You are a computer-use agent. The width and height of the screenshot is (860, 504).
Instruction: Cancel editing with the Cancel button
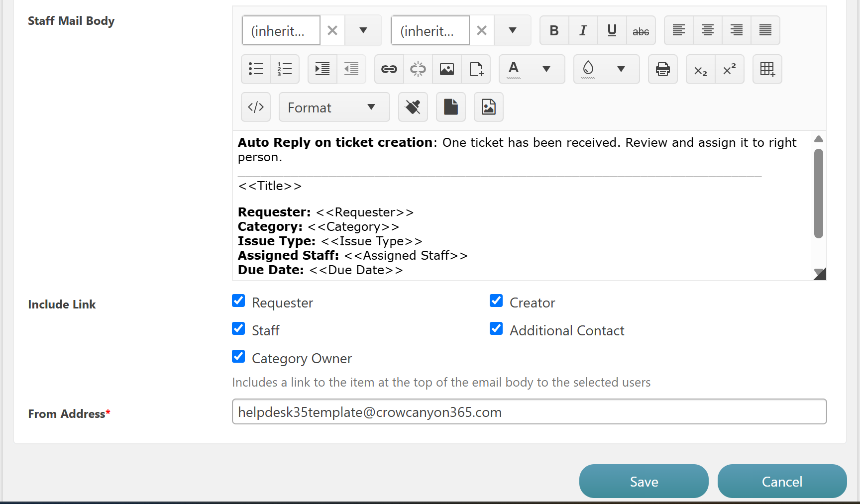click(781, 481)
